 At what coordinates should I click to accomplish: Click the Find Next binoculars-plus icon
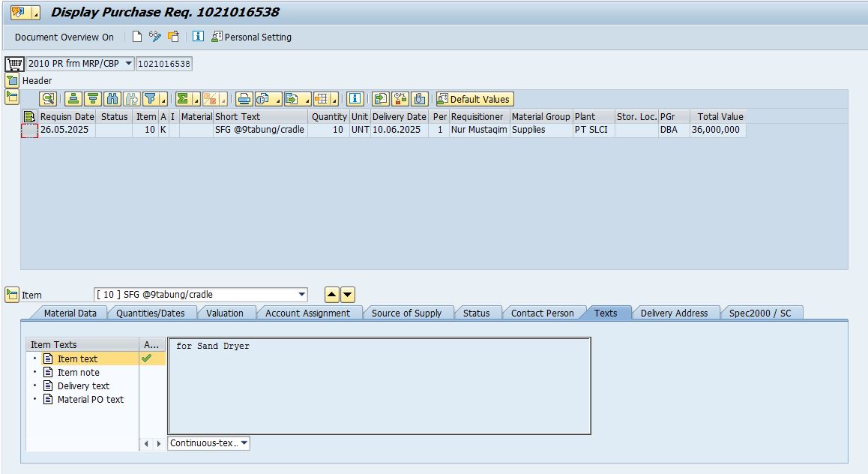(132, 99)
